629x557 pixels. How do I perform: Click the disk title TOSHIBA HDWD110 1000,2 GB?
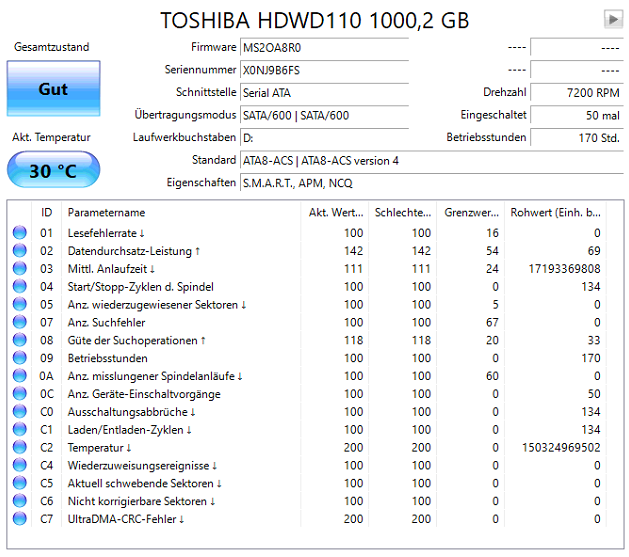[x=314, y=20]
